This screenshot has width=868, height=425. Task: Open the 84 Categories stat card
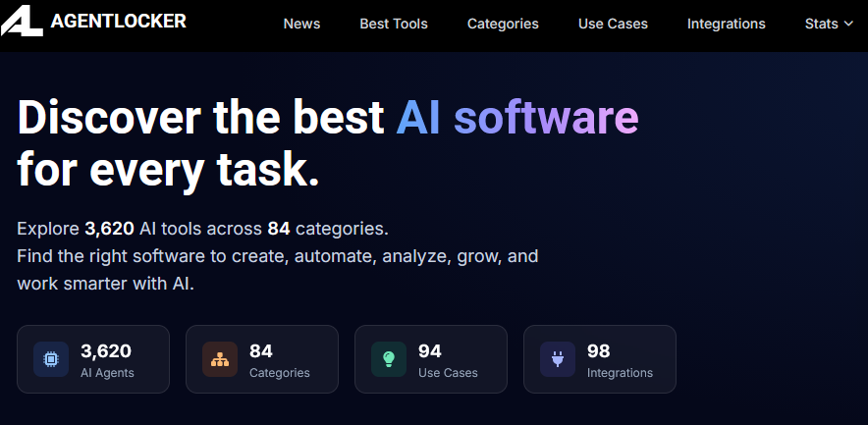click(262, 359)
